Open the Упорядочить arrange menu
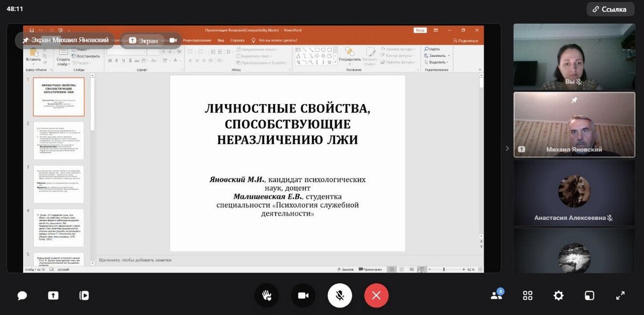 tap(349, 56)
